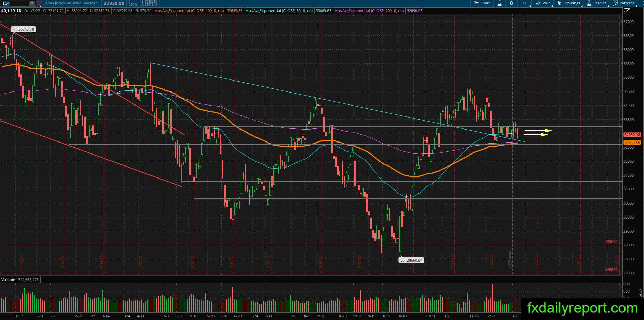Viewport: 644px width, 320px height.
Task: Click the Volume label in lower panel
Action: point(8,280)
